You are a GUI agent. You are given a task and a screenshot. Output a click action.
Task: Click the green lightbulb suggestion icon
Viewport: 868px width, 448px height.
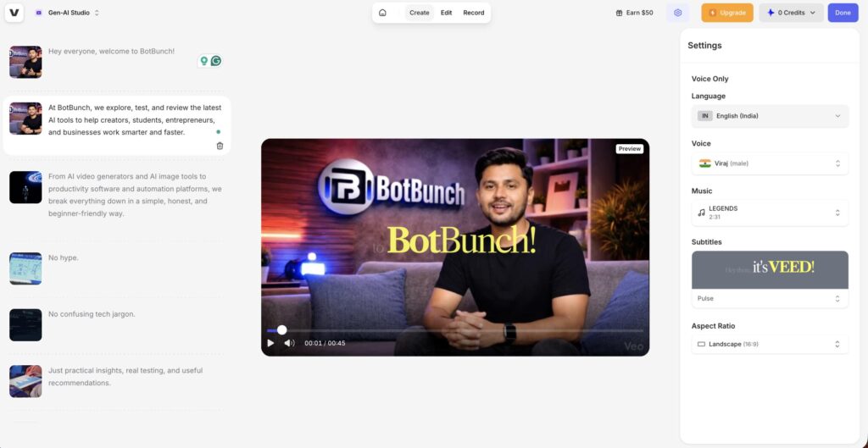tap(203, 61)
